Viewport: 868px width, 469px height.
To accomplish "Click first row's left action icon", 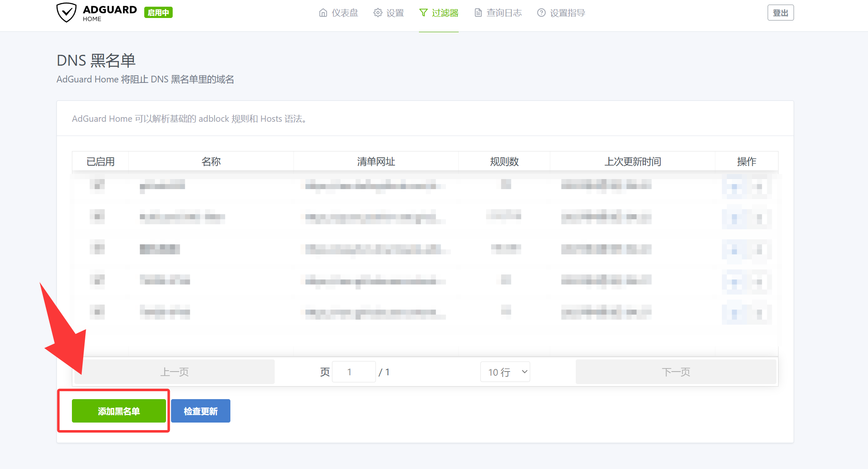I will pyautogui.click(x=734, y=186).
